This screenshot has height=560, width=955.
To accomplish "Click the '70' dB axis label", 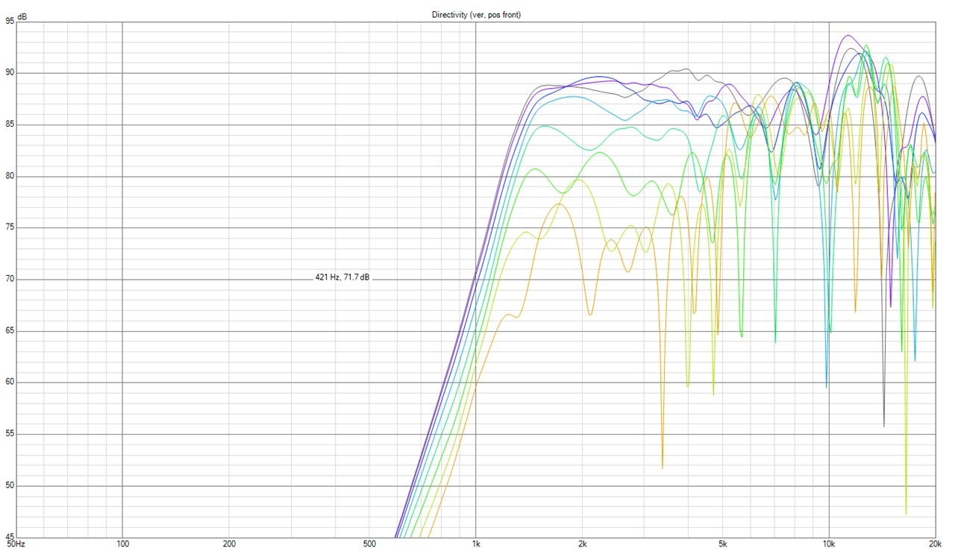I will 10,279.
